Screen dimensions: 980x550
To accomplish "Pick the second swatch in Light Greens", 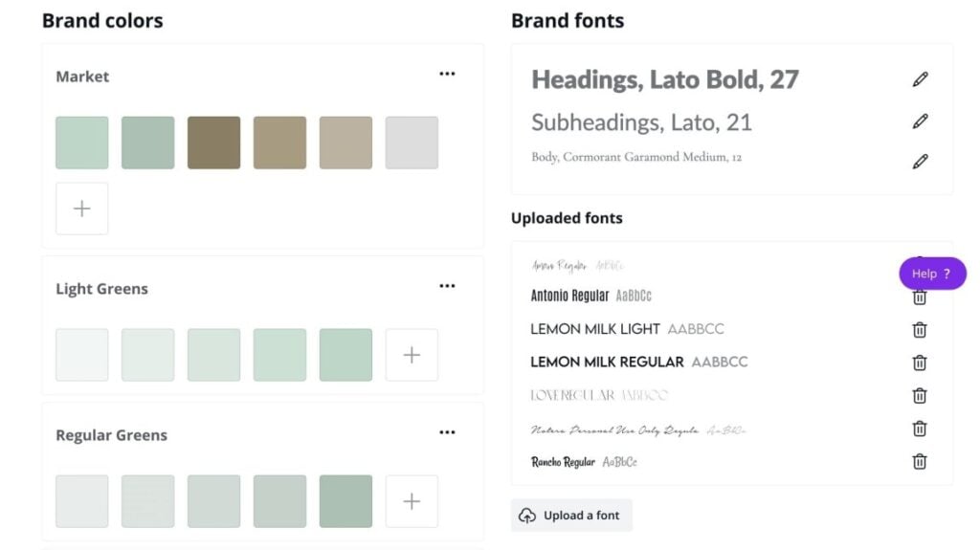I will pos(148,355).
